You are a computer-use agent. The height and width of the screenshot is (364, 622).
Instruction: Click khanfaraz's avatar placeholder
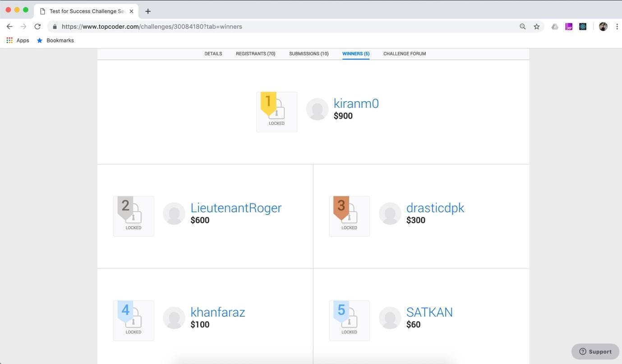[174, 318]
